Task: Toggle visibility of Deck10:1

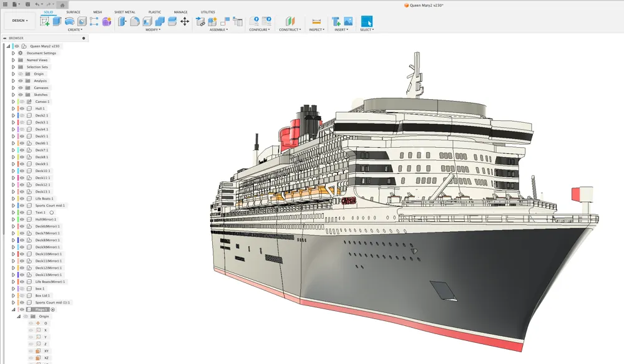Action: click(22, 170)
